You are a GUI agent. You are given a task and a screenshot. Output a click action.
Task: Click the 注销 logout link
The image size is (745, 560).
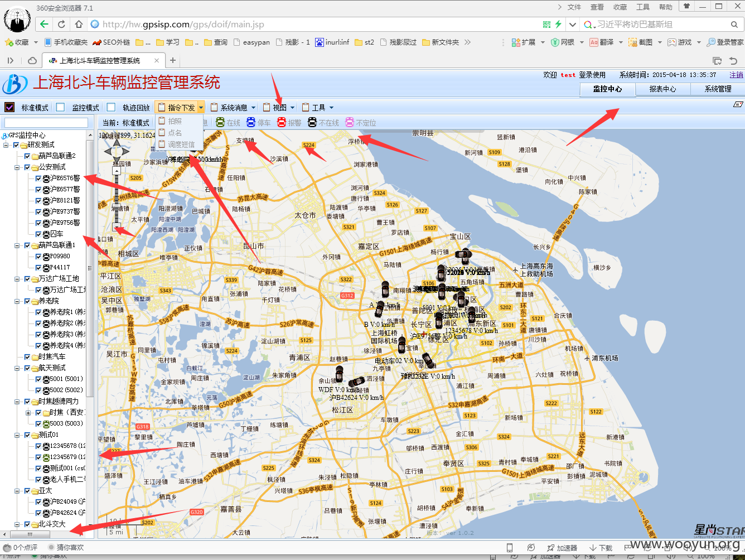(736, 75)
